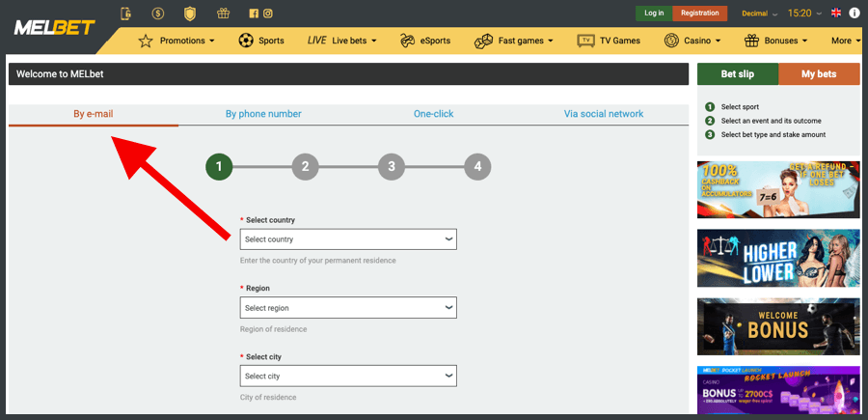
Task: Expand the Select region dropdown
Action: tap(348, 308)
